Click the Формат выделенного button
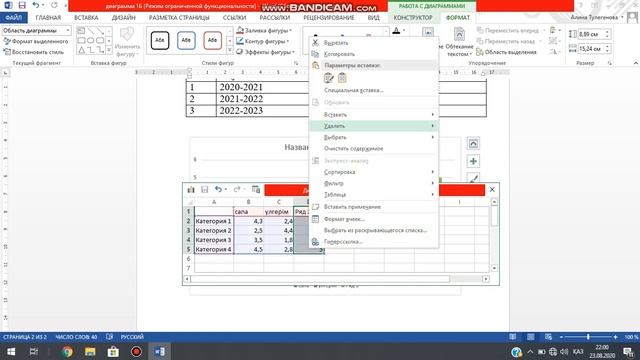This screenshot has width=640, height=360. (36, 41)
